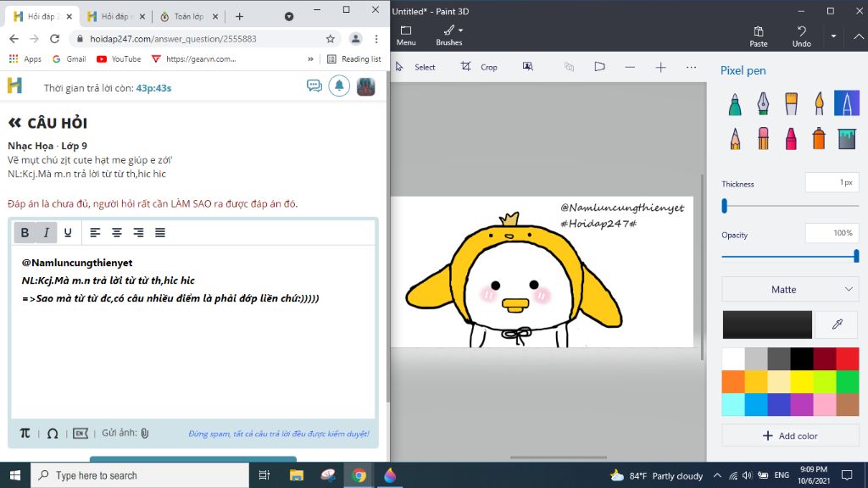The width and height of the screenshot is (868, 488).
Task: Open the Matte material dropdown
Action: pyautogui.click(x=790, y=290)
